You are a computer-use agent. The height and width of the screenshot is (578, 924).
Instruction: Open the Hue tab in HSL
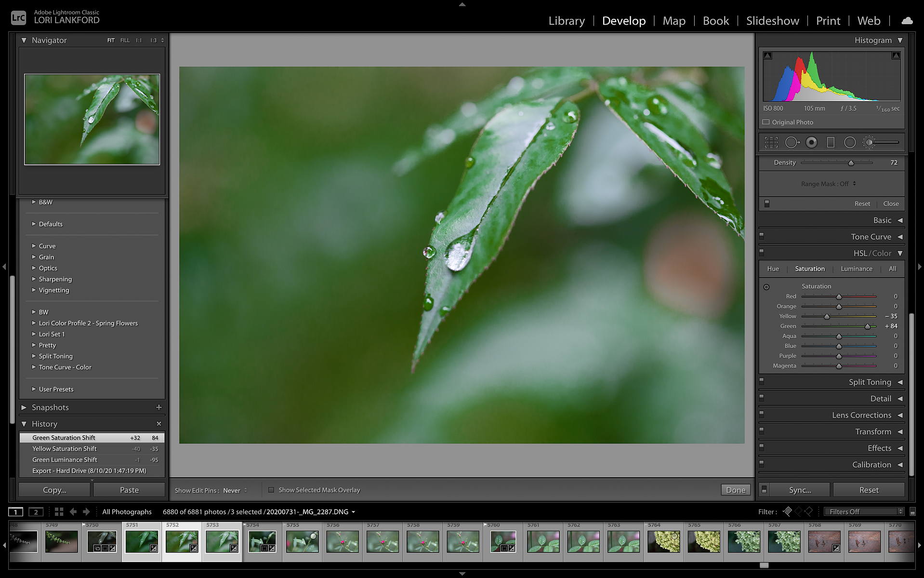(x=773, y=269)
